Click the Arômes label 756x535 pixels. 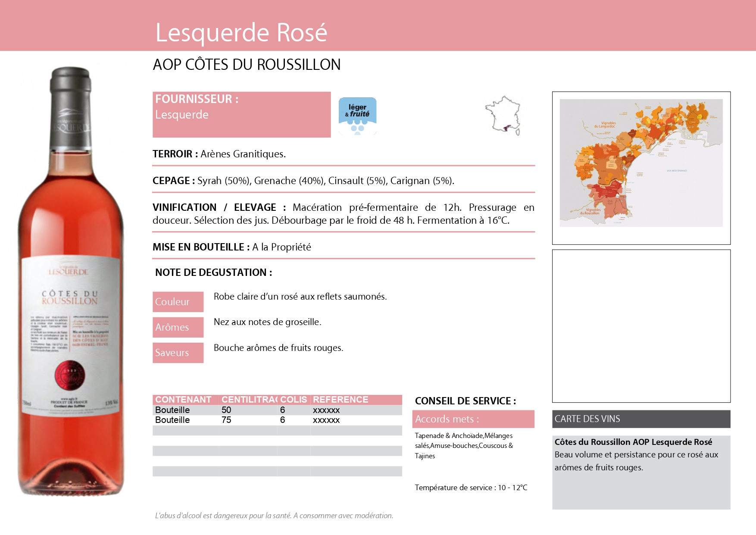tap(178, 327)
